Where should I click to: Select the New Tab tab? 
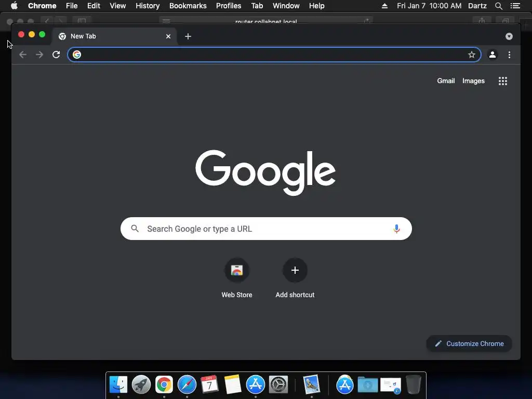[114, 36]
